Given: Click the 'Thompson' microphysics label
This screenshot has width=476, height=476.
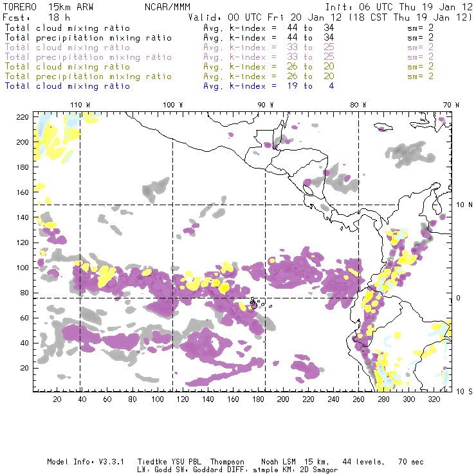Looking at the screenshot, I should coord(227,462).
